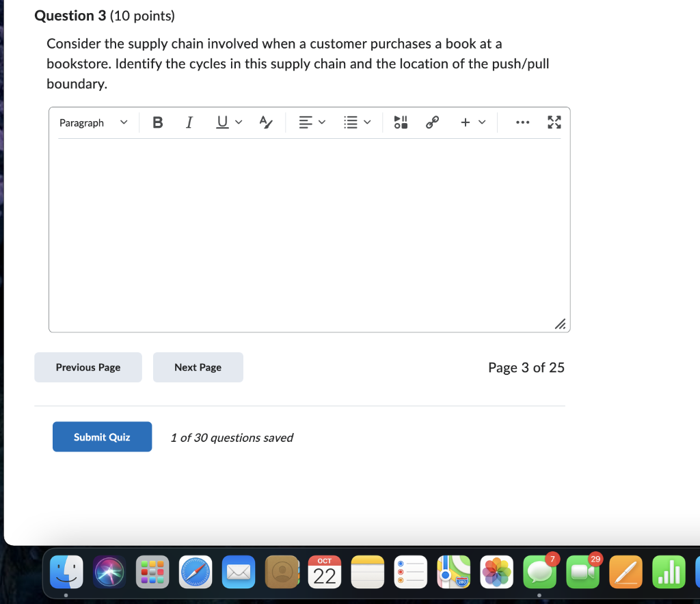Screen dimensions: 700x604
Task: Click the 'Question 3' heading
Action: 70,16
